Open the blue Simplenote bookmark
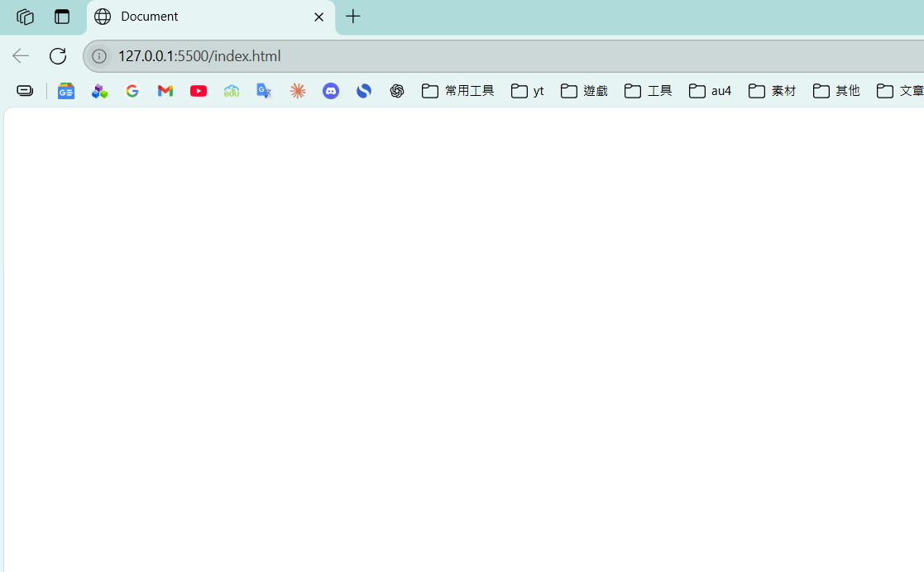The width and height of the screenshot is (924, 572). tap(364, 91)
